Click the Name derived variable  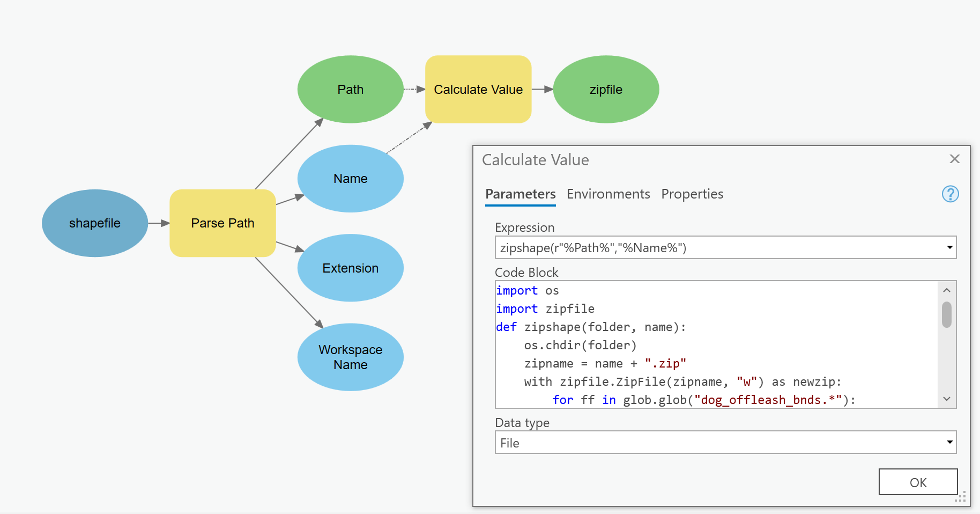350,178
